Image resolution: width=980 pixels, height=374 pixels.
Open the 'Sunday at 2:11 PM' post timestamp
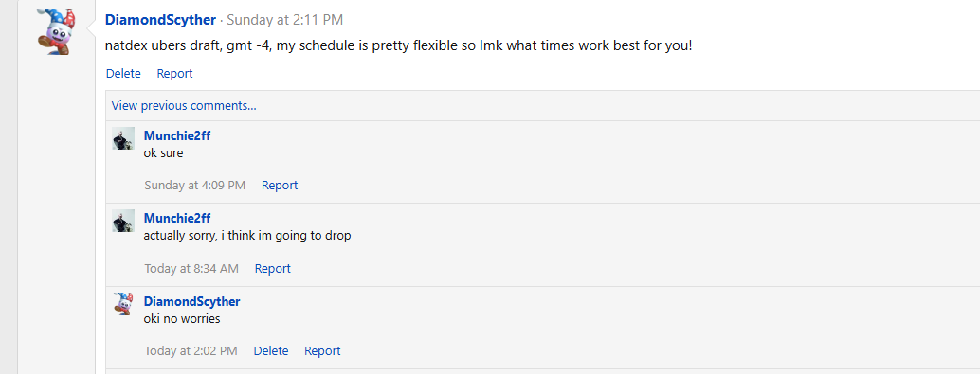284,20
